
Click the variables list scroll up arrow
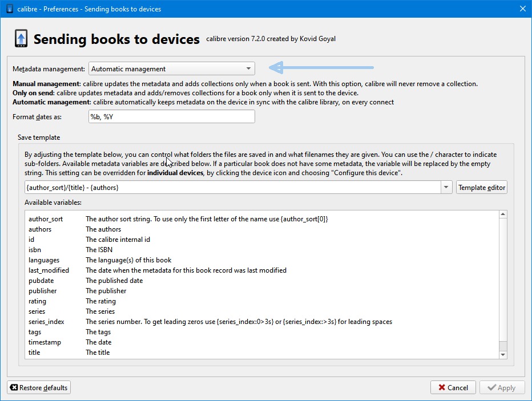click(503, 214)
